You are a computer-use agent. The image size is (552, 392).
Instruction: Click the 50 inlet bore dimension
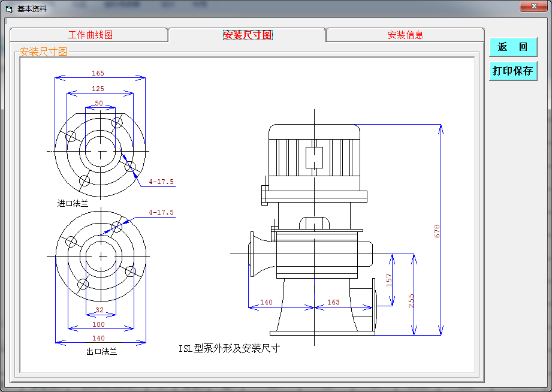99,103
